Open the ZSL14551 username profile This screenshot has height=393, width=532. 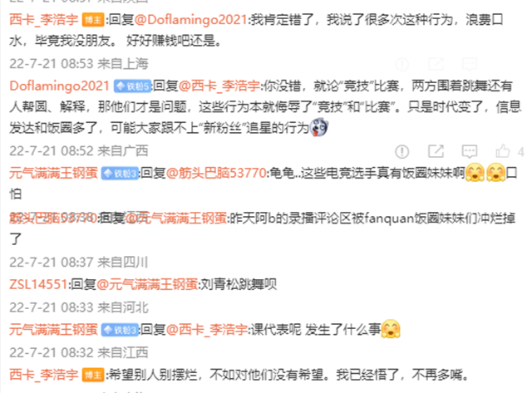pos(38,284)
